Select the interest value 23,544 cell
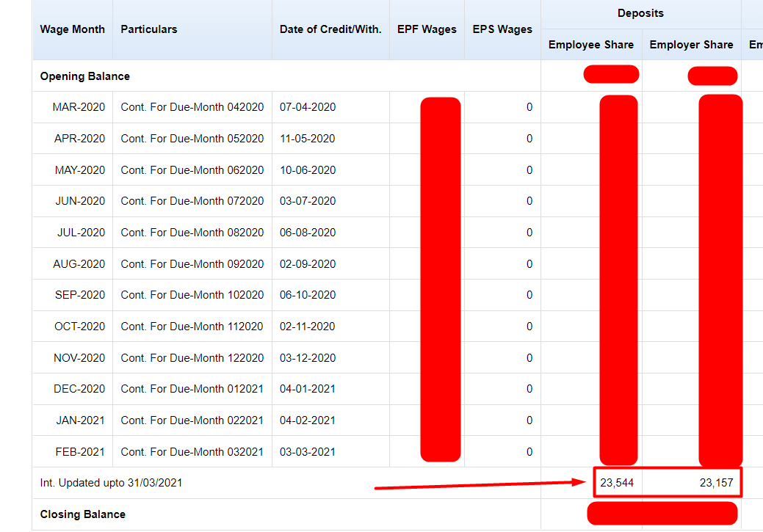This screenshot has height=532, width=763. coord(617,483)
